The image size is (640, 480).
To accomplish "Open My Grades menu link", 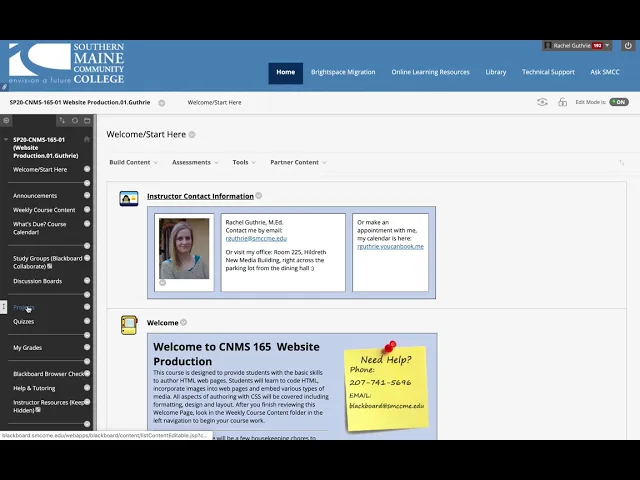I will pos(27,348).
